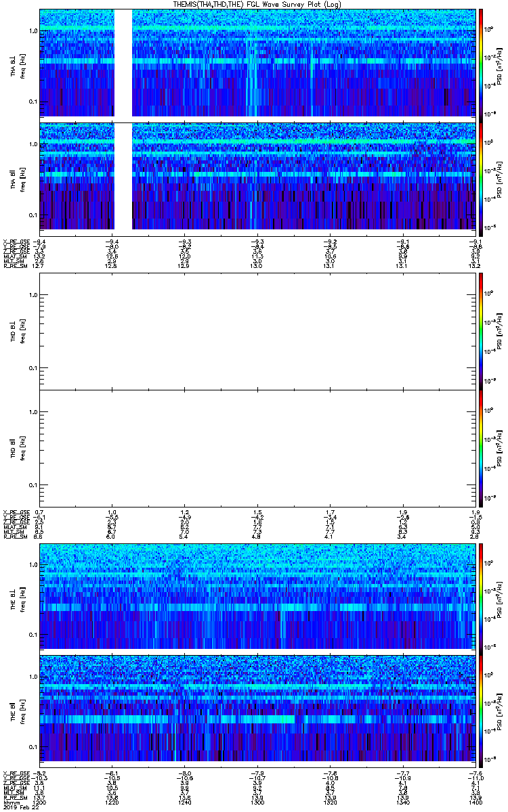
Task: Click 'R_RE_SM' ephemeris label under the THD panels
Action: [14, 538]
